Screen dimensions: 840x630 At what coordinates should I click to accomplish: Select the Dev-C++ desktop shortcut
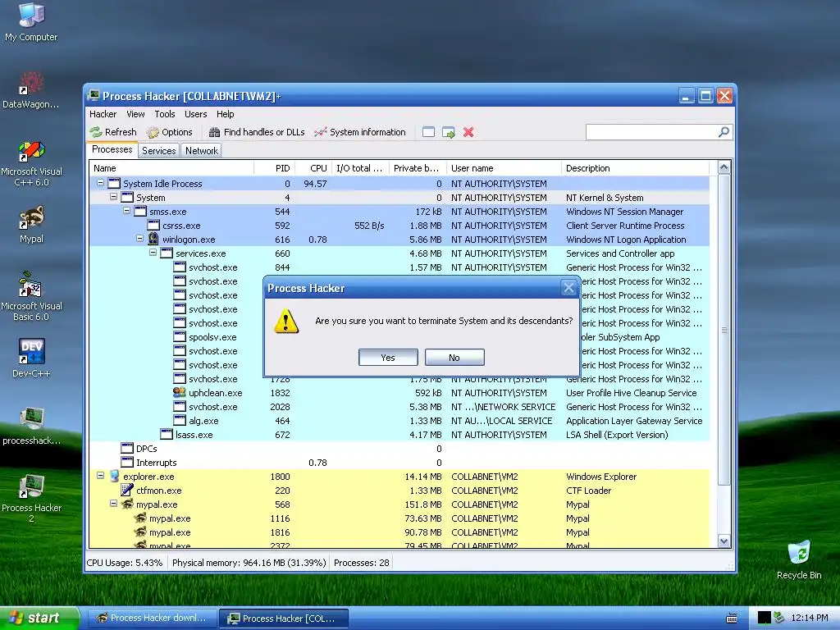pos(31,358)
